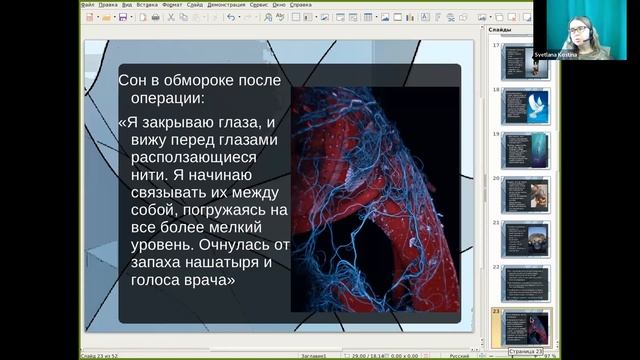This screenshot has width=640, height=360.
Task: Expand the New Slide layout dropdown arrow
Action: point(491,17)
